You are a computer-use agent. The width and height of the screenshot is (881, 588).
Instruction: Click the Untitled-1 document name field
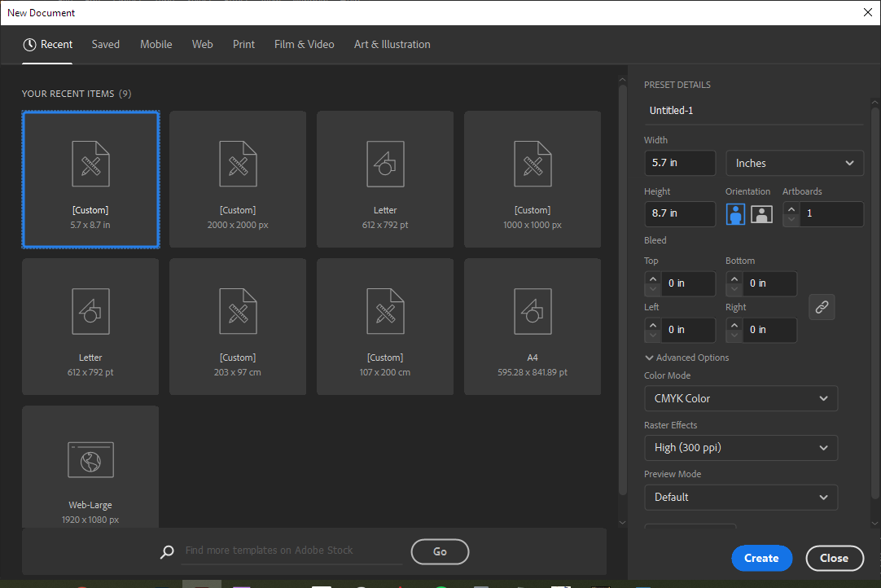pyautogui.click(x=753, y=110)
